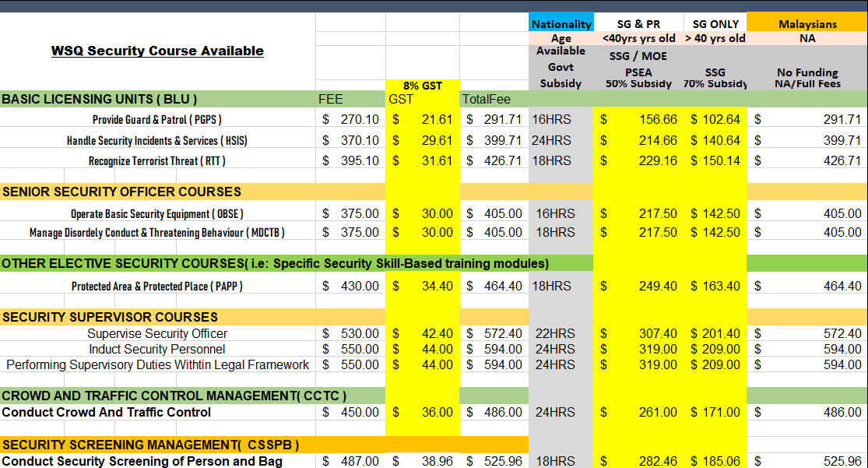Click the 22HRS duration cell
Screen dimensions: 868x468
pyautogui.click(x=553, y=333)
